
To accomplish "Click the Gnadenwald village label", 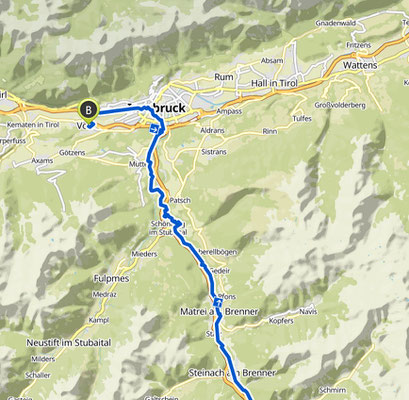I will point(336,23).
